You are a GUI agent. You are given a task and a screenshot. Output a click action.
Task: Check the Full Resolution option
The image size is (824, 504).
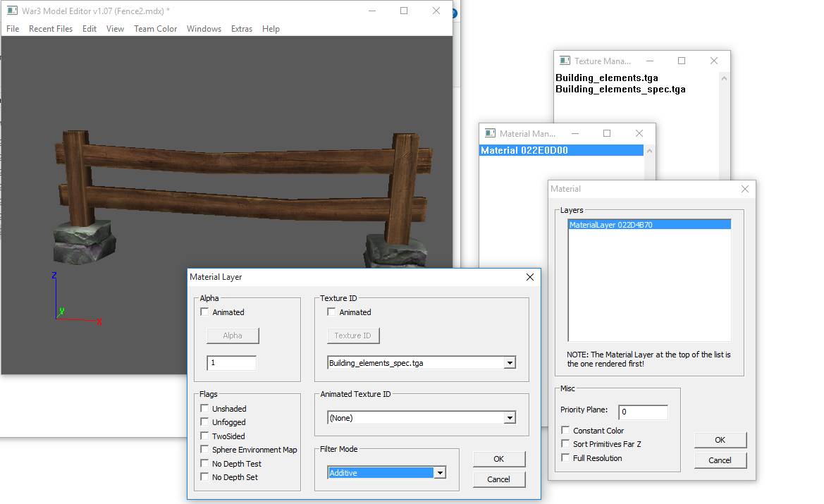[565, 457]
